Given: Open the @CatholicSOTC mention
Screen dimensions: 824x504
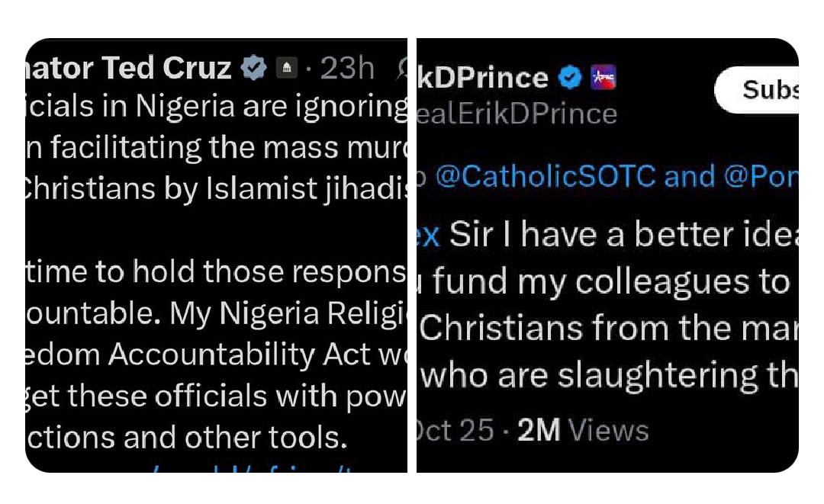Looking at the screenshot, I should tap(546, 177).
